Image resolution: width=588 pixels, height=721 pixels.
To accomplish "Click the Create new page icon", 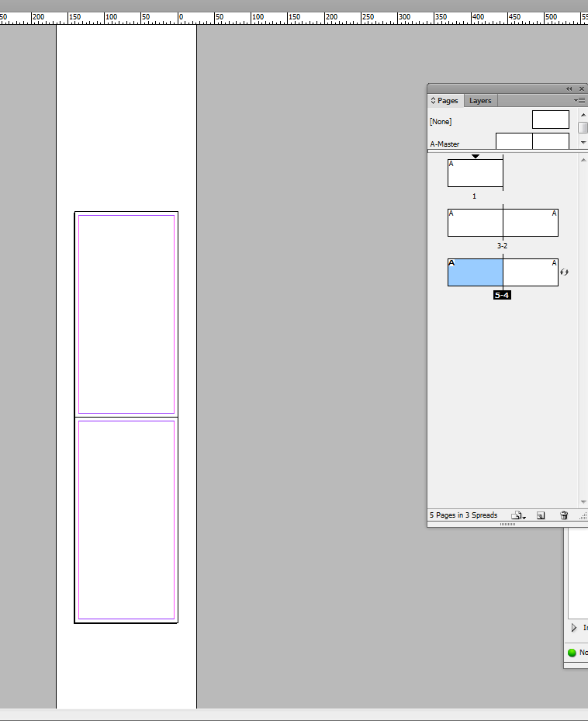I will click(x=541, y=515).
